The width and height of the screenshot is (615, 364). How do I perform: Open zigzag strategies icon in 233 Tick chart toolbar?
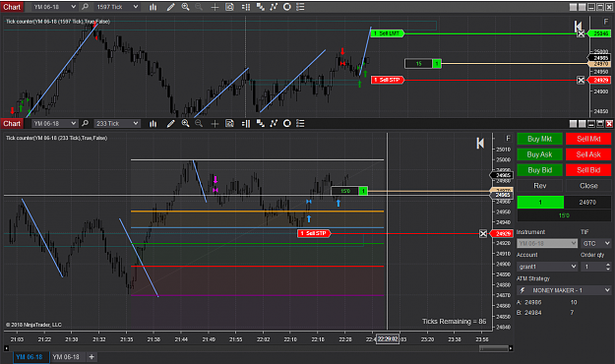point(274,124)
